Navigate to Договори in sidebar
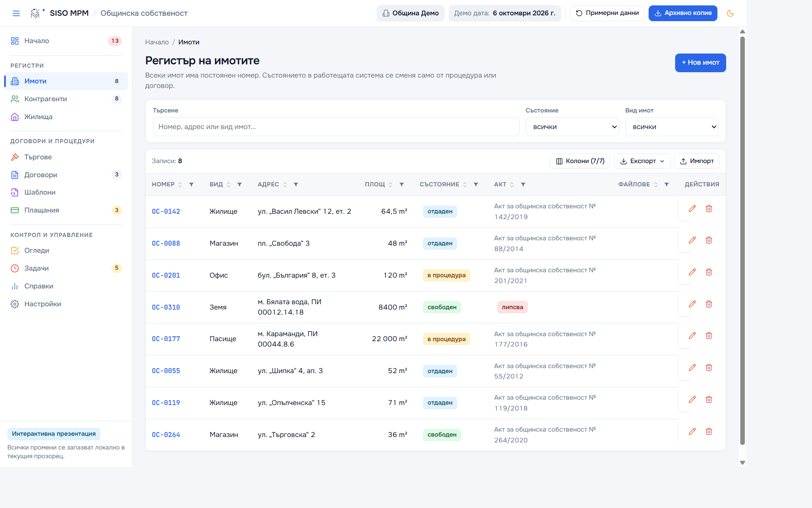This screenshot has width=812, height=508. coord(66,175)
